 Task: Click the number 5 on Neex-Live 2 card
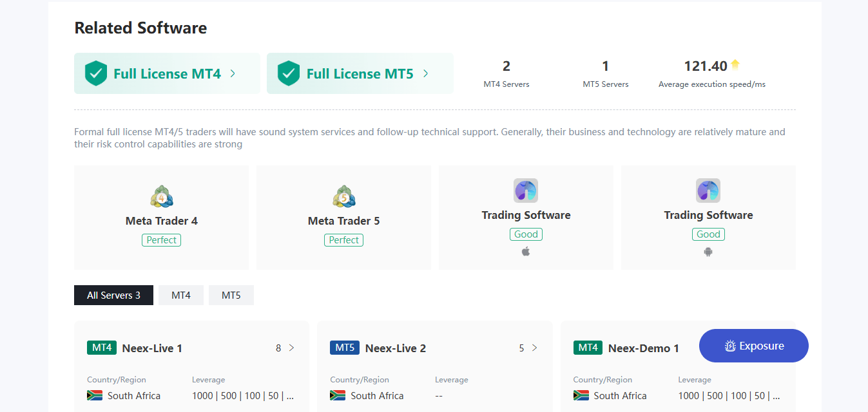(521, 348)
